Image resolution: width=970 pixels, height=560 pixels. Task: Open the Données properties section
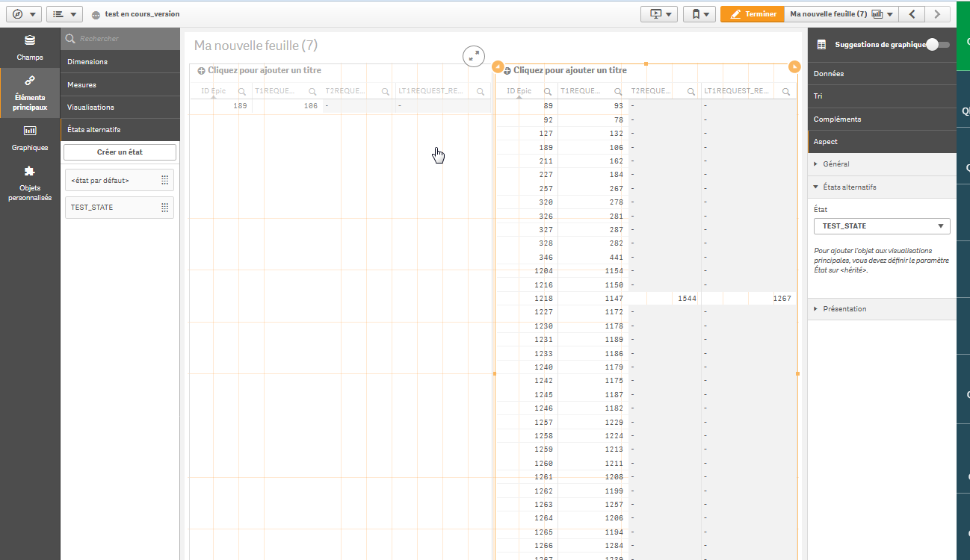click(882, 74)
